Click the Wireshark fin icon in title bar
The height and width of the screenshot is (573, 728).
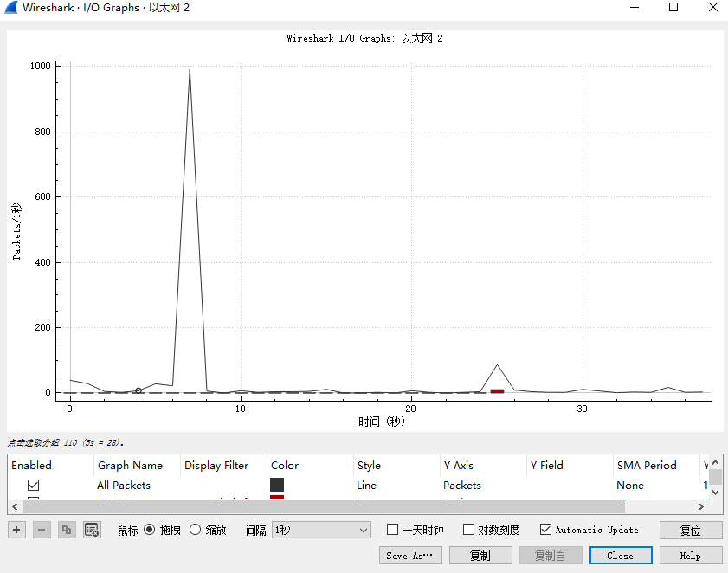click(10, 8)
